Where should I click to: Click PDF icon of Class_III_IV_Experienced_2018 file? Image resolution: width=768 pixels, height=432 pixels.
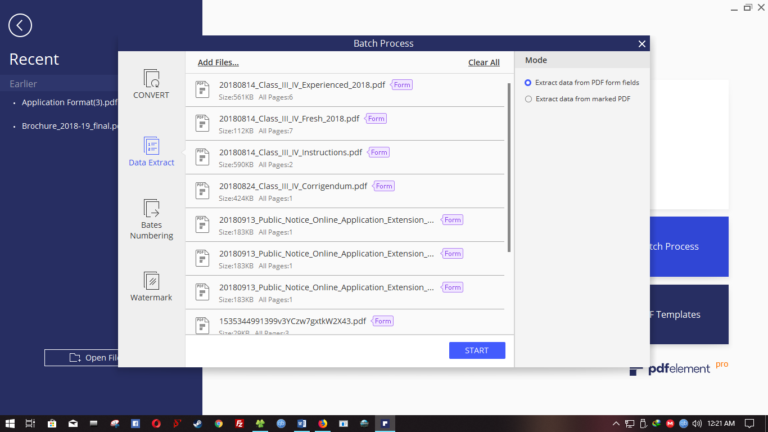point(203,89)
